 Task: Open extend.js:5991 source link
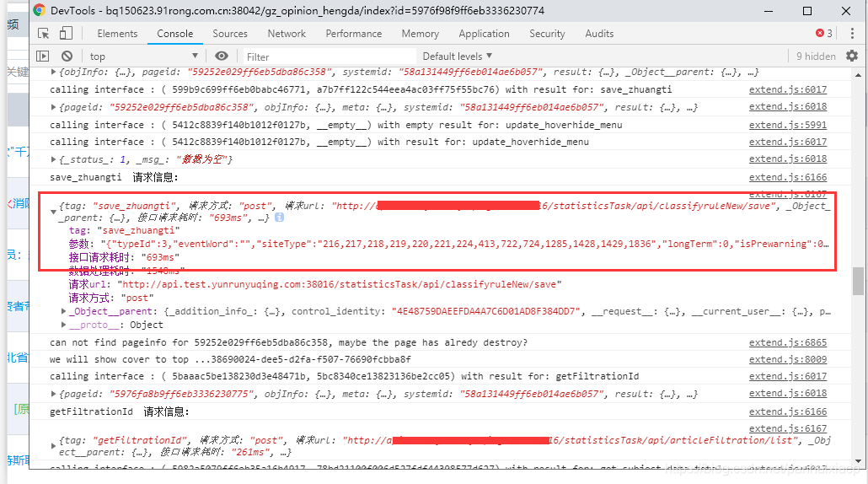788,125
